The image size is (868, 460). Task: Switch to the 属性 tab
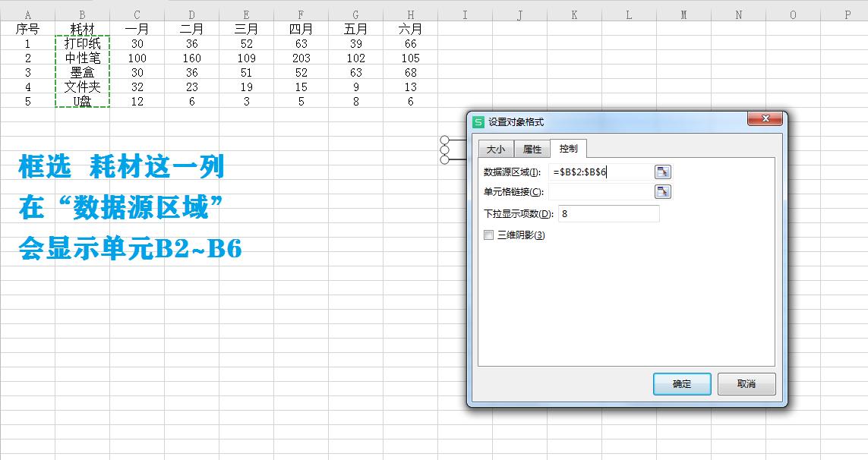coord(532,149)
